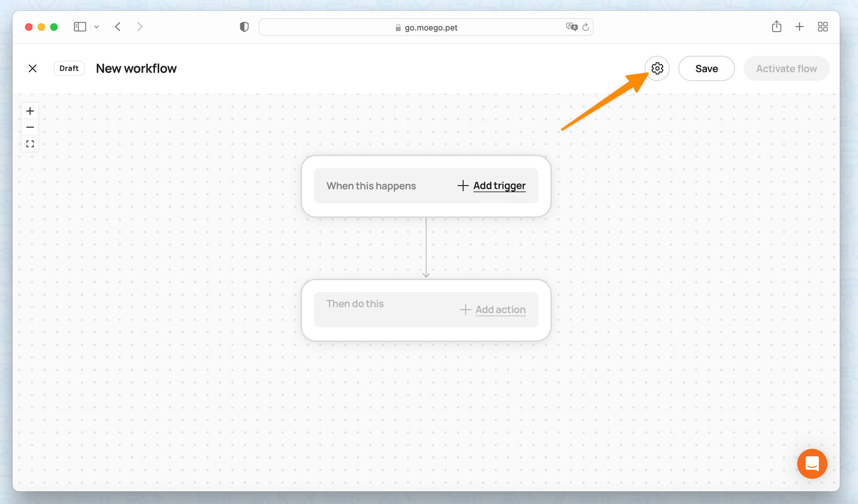This screenshot has width=858, height=504.
Task: Click Add trigger link
Action: click(x=499, y=186)
